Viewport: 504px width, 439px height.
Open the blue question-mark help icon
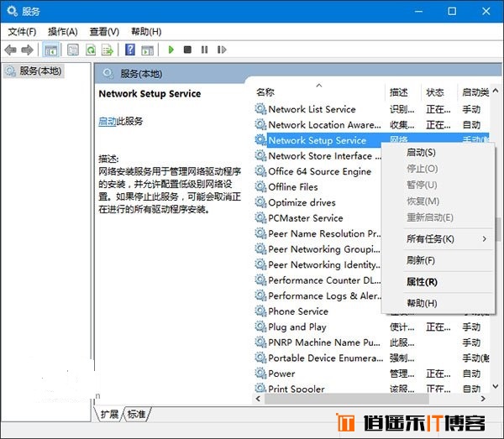130,50
